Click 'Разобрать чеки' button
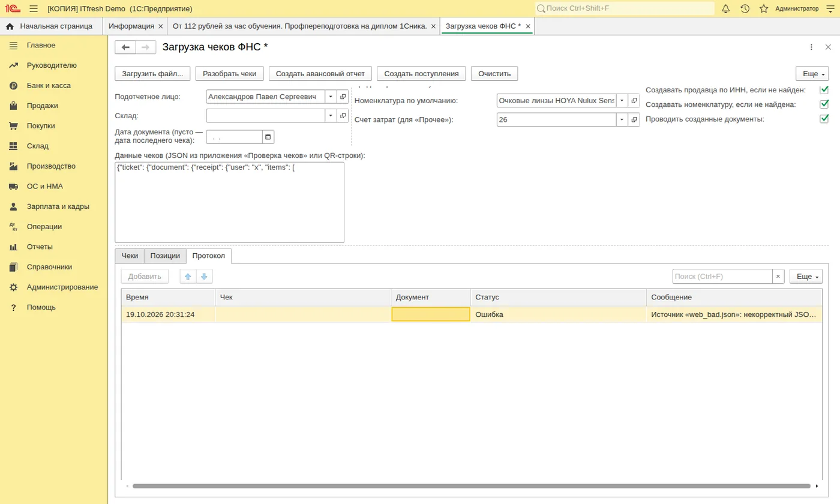 click(x=230, y=74)
